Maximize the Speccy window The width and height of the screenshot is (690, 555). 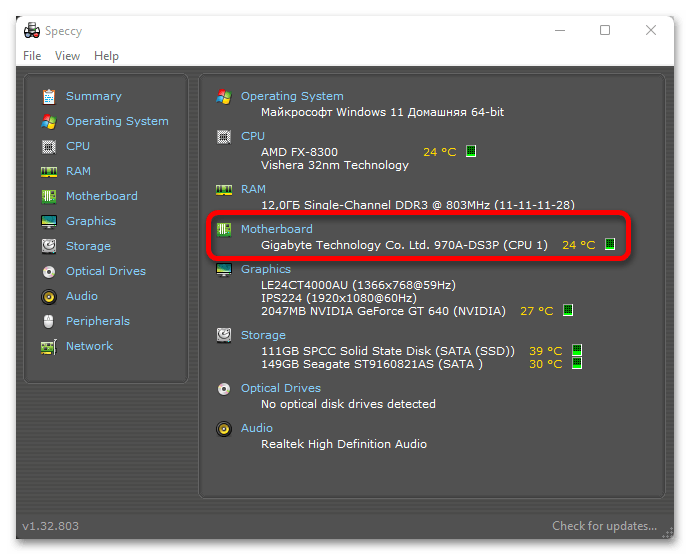(x=605, y=30)
